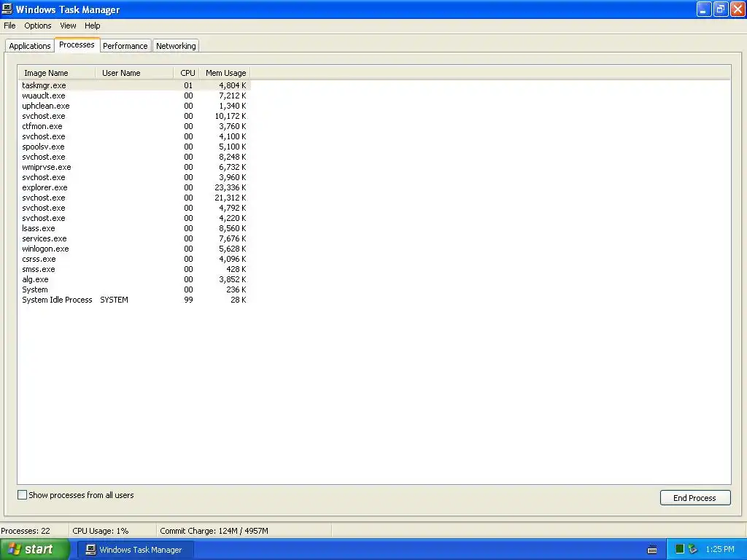Open the Help menu

[x=93, y=26]
